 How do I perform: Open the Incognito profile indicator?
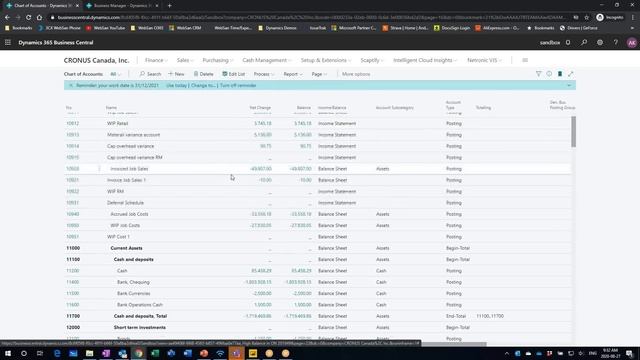pyautogui.click(x=610, y=18)
